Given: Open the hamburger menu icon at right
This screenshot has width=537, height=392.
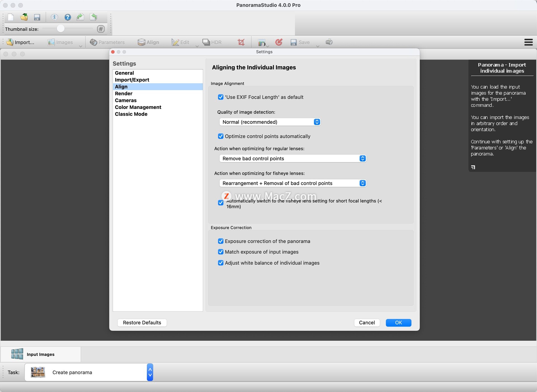Looking at the screenshot, I should 528,42.
